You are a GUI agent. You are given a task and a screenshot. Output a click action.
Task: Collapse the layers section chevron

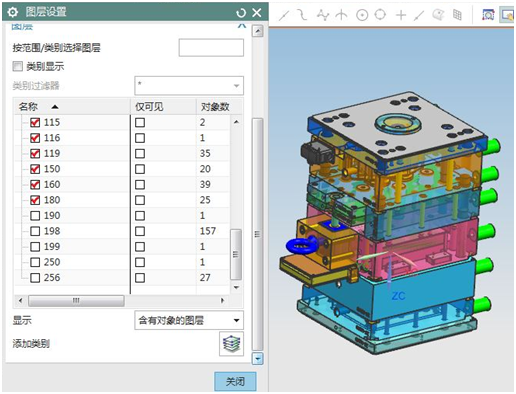[242, 25]
